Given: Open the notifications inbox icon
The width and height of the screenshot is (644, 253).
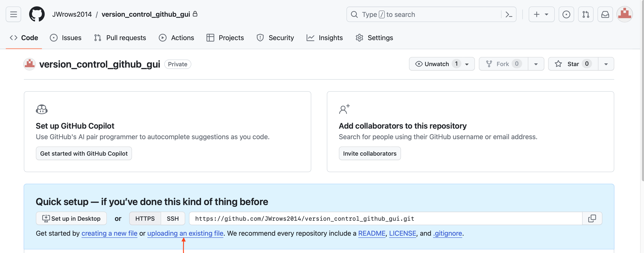Looking at the screenshot, I should pyautogui.click(x=605, y=15).
